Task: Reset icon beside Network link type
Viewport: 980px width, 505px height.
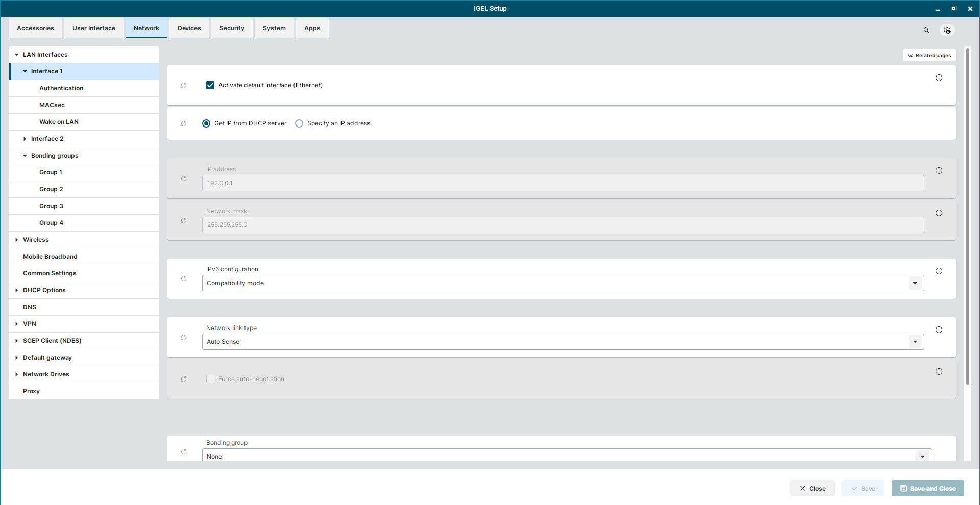Action: pyautogui.click(x=184, y=337)
